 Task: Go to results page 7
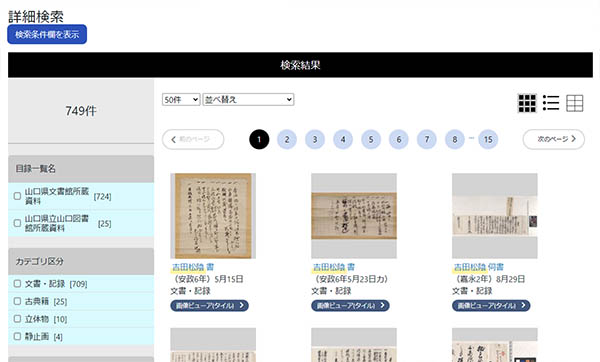tap(427, 139)
